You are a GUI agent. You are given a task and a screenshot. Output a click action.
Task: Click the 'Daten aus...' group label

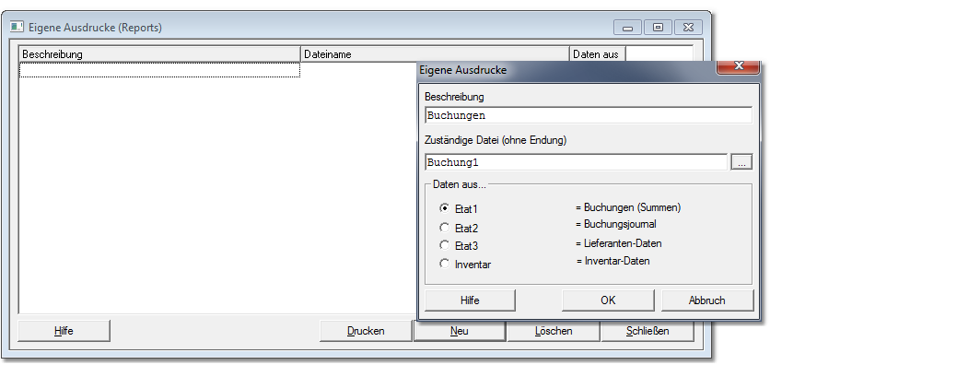point(460,184)
